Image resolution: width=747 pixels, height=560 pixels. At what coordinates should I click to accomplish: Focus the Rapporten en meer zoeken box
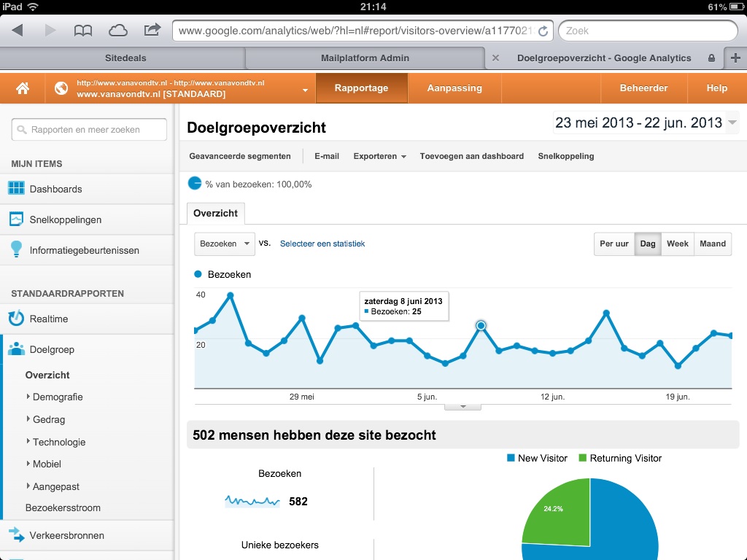(89, 130)
